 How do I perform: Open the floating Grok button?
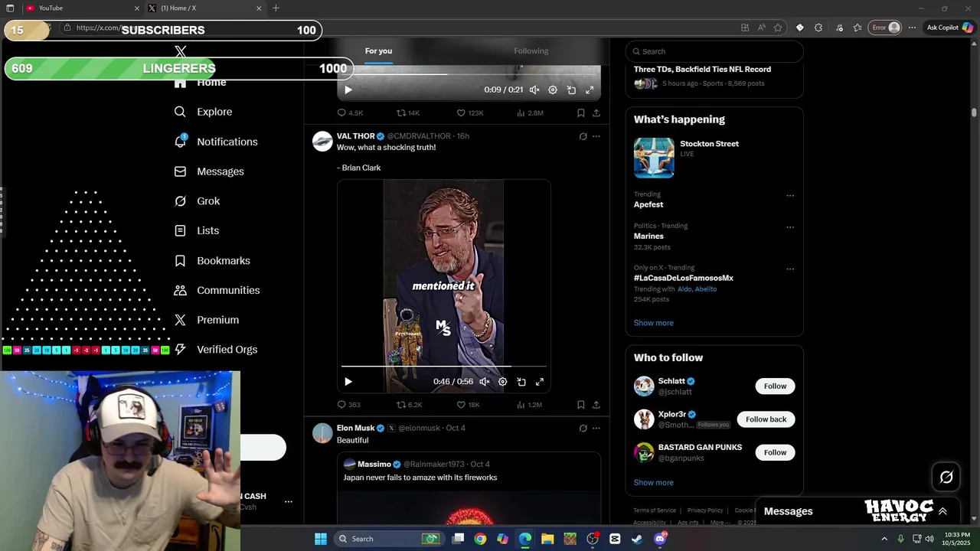coord(946,478)
